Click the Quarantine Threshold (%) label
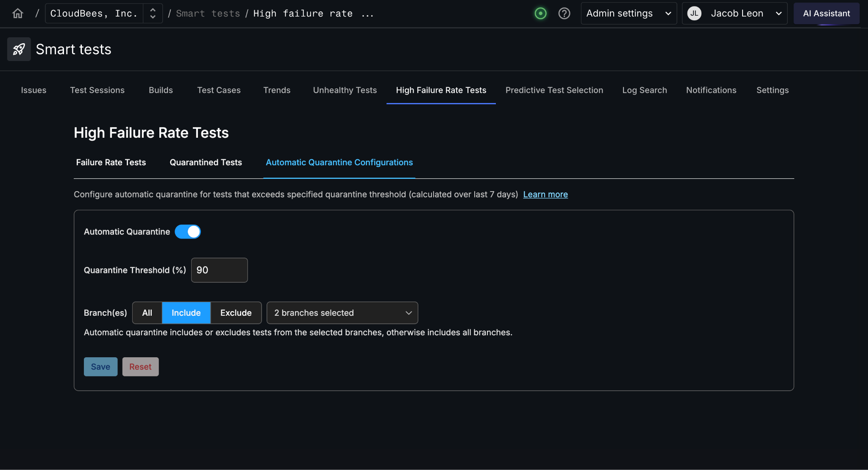Viewport: 868px width, 470px height. click(135, 270)
